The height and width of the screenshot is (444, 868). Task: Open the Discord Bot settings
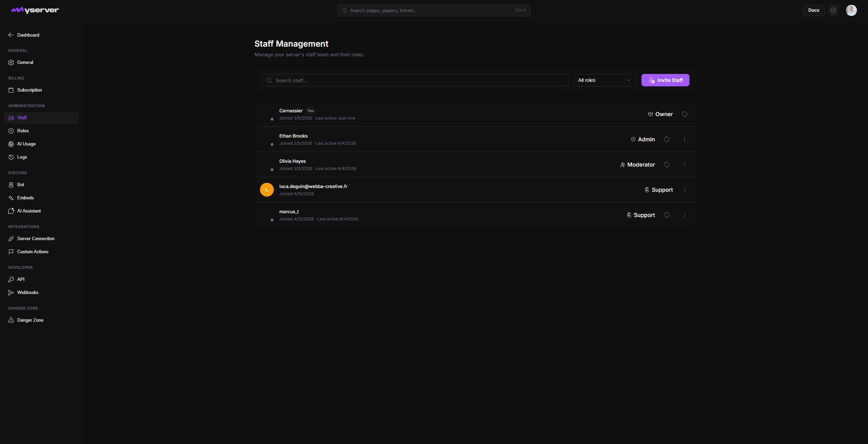pos(41,185)
